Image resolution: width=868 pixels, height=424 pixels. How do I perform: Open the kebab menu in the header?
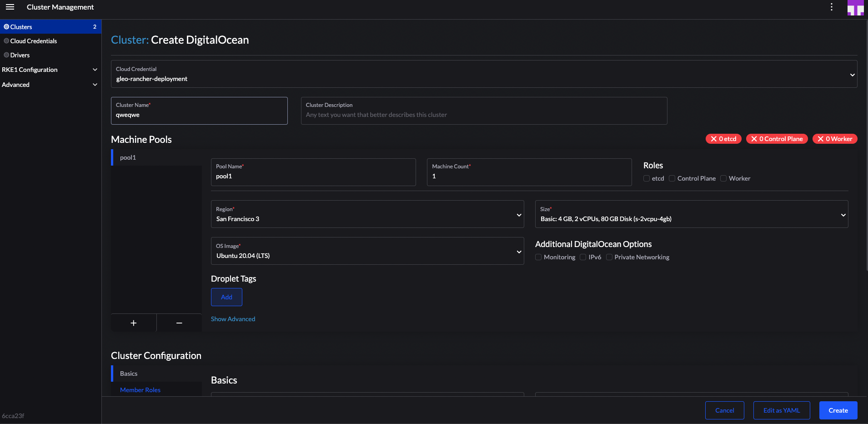pyautogui.click(x=831, y=7)
